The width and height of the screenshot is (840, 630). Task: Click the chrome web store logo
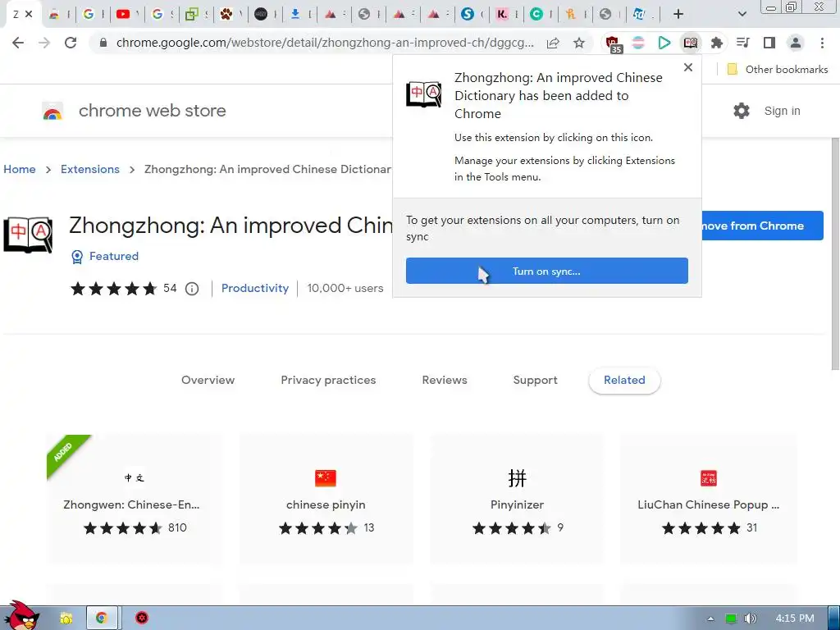[x=52, y=111]
